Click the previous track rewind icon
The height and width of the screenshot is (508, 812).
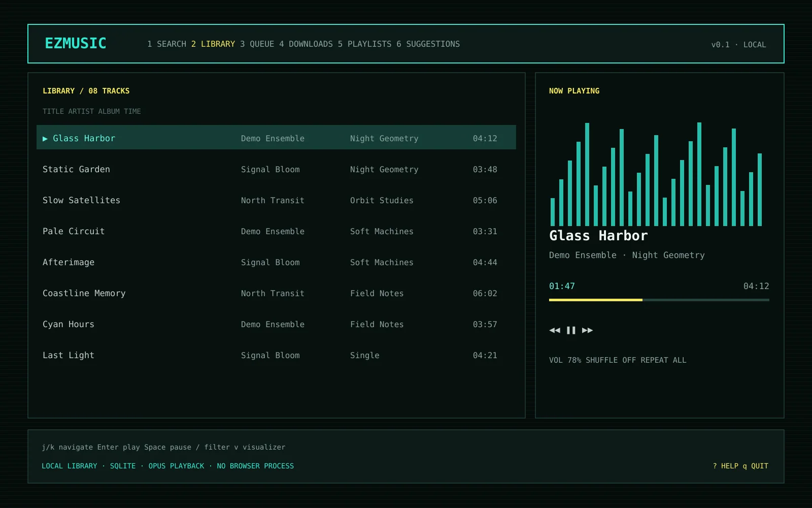tap(555, 330)
